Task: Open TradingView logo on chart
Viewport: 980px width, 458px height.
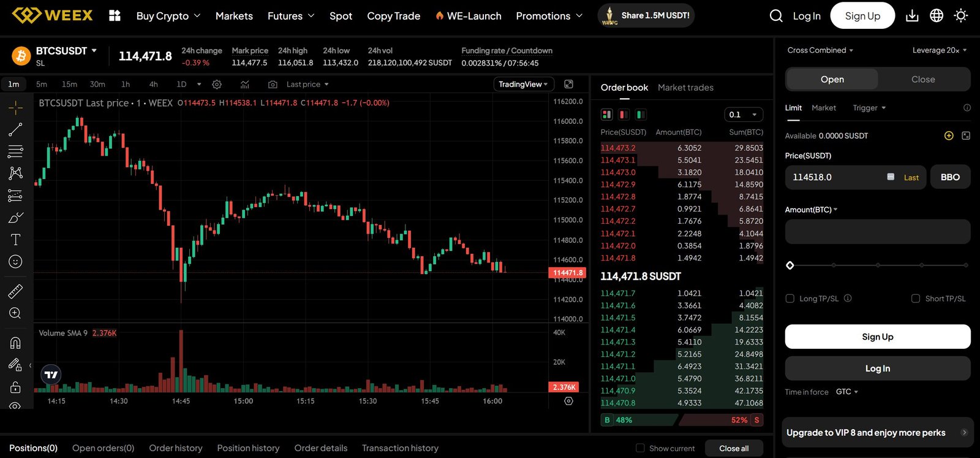Action: [x=51, y=375]
